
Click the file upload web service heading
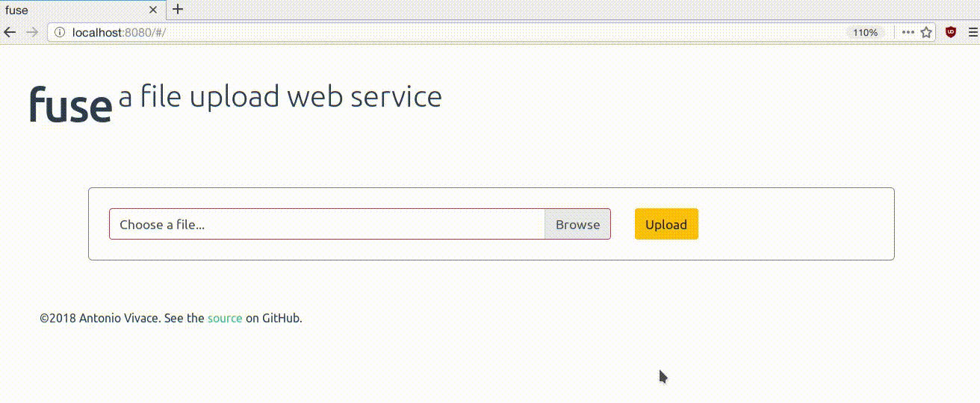click(280, 97)
